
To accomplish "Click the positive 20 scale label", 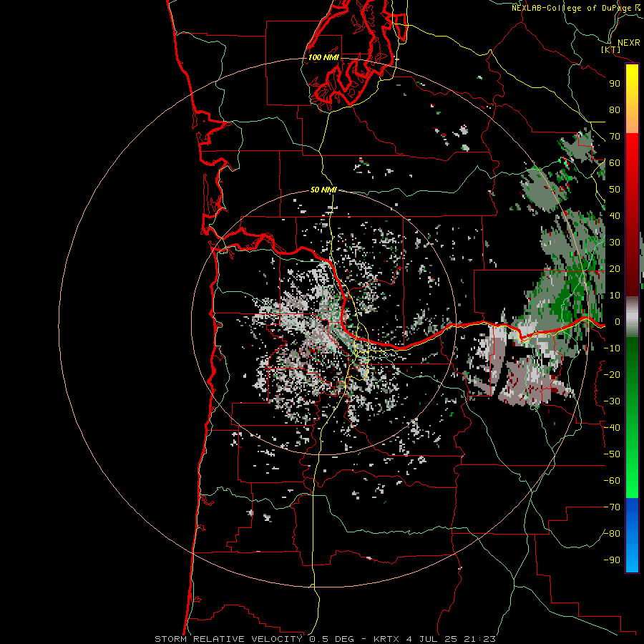I will pos(615,268).
